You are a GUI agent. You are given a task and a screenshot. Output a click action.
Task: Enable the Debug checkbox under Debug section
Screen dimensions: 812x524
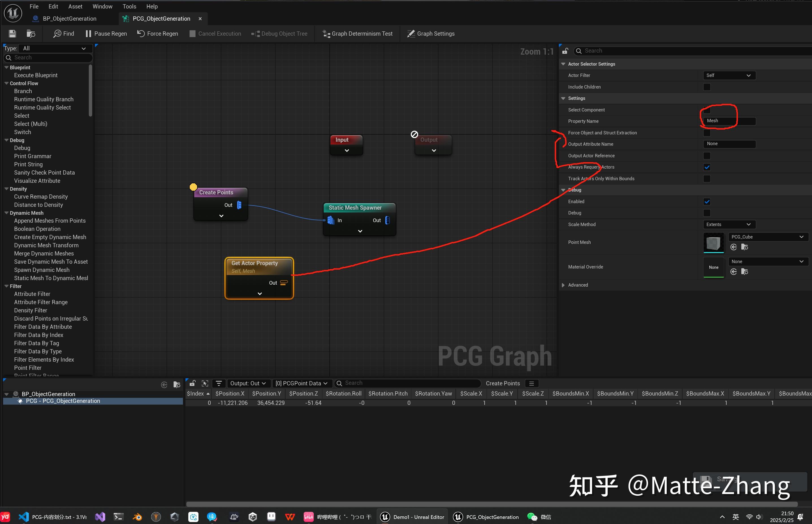(x=707, y=213)
